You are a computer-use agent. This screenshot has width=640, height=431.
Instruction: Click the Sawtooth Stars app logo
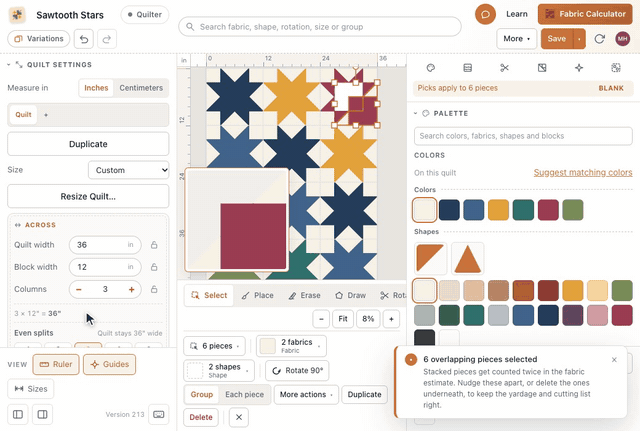17,15
